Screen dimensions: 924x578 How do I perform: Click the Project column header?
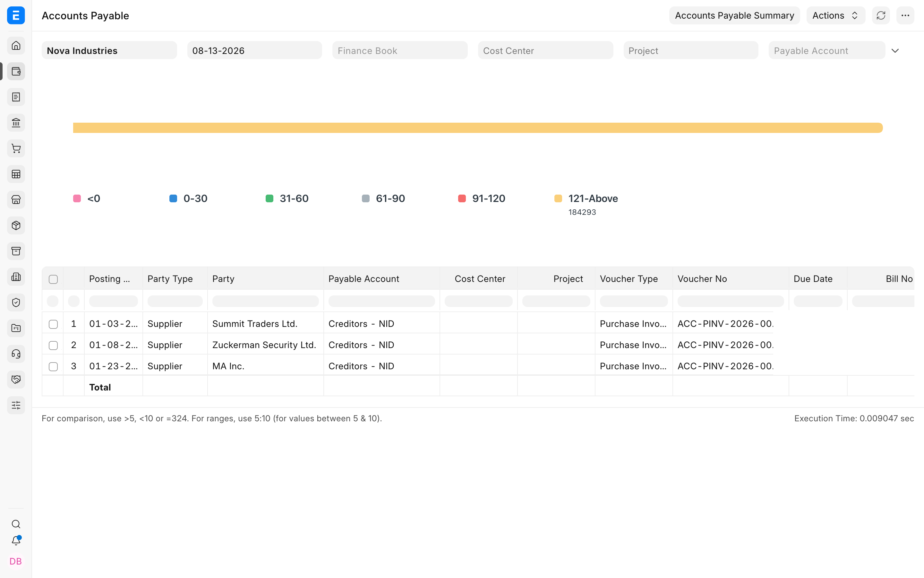(x=556, y=279)
